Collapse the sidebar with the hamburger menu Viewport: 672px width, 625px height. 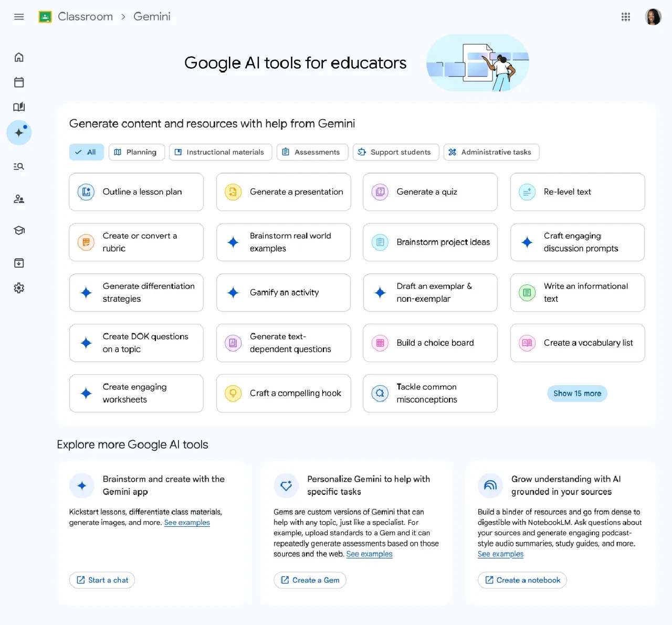click(19, 16)
